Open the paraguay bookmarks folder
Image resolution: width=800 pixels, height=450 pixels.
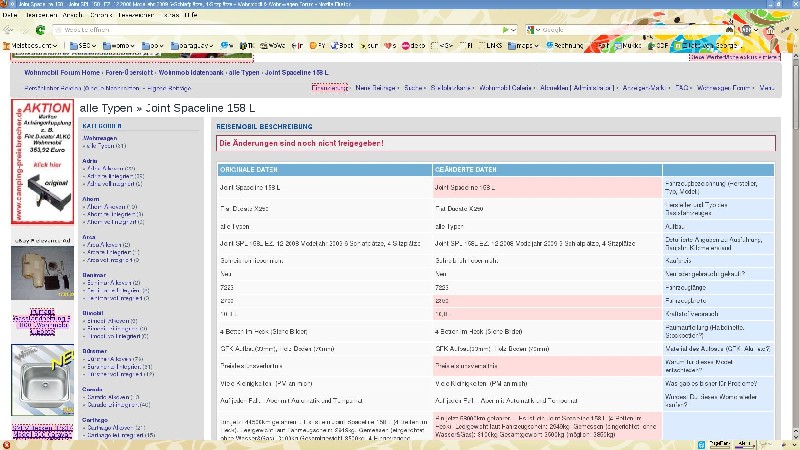point(192,45)
